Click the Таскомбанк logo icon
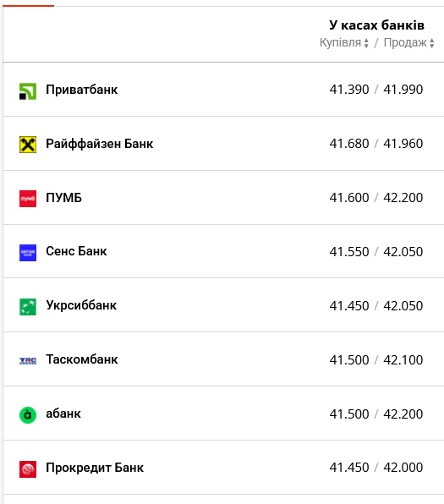 (x=28, y=361)
